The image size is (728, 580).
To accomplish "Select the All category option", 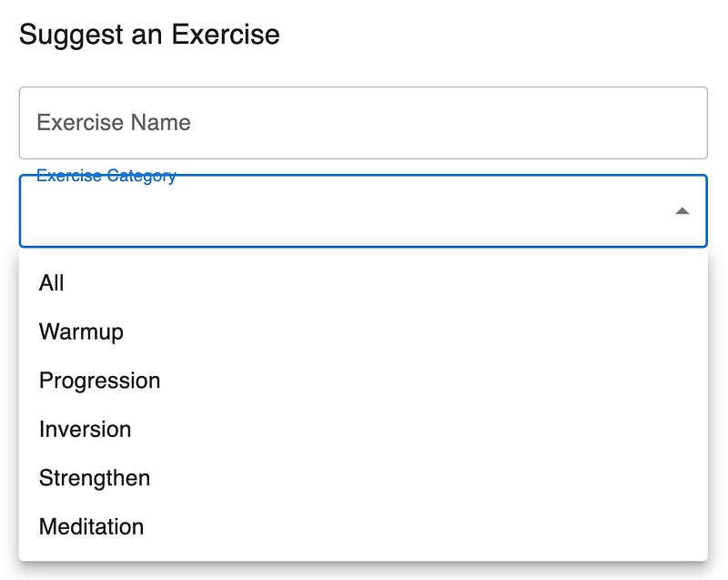I will pos(52,283).
